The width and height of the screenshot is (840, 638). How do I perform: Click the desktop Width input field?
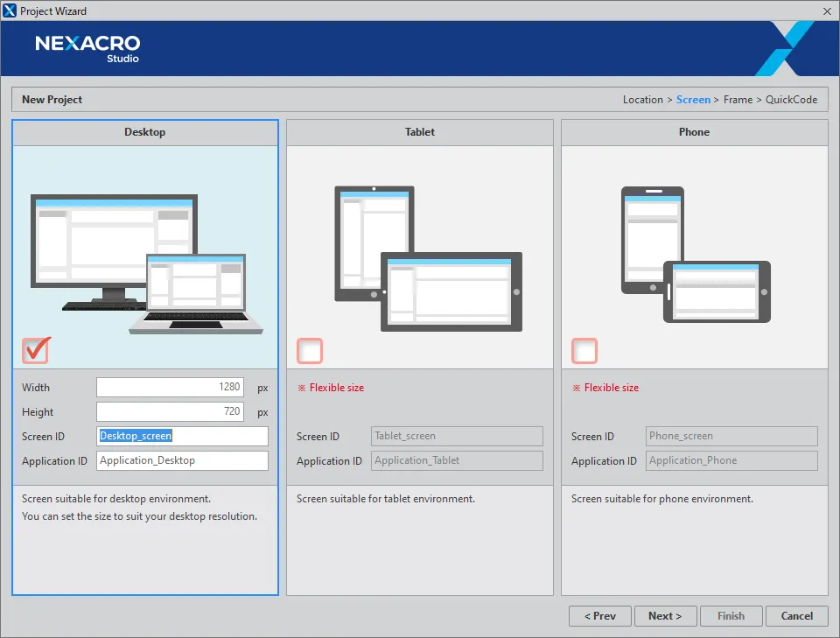[x=170, y=387]
